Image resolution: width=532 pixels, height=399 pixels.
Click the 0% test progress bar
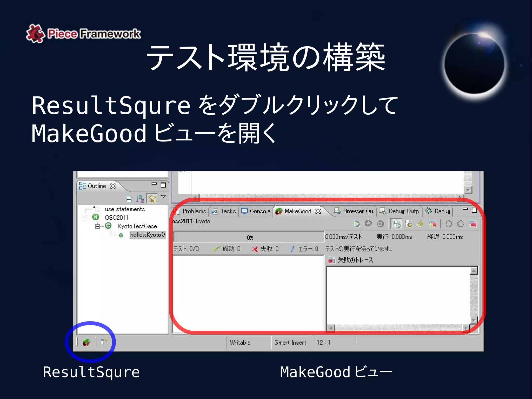(249, 237)
